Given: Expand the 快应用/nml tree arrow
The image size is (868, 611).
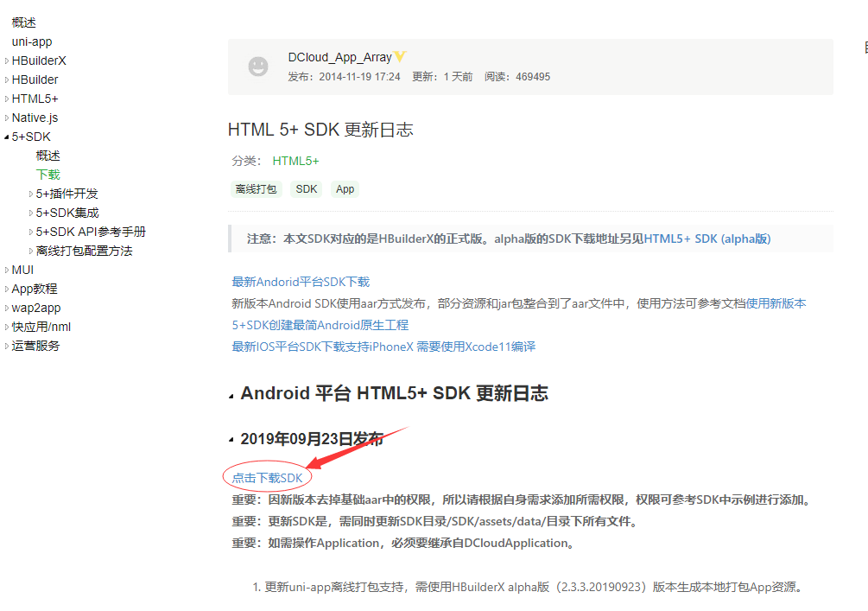Looking at the screenshot, I should click(7, 327).
